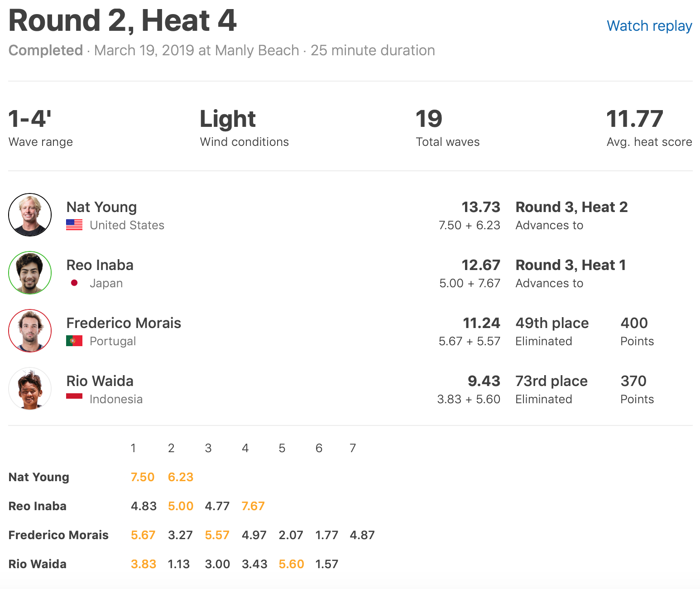This screenshot has height=589, width=700.
Task: Click the Portugal flag icon
Action: point(74,341)
